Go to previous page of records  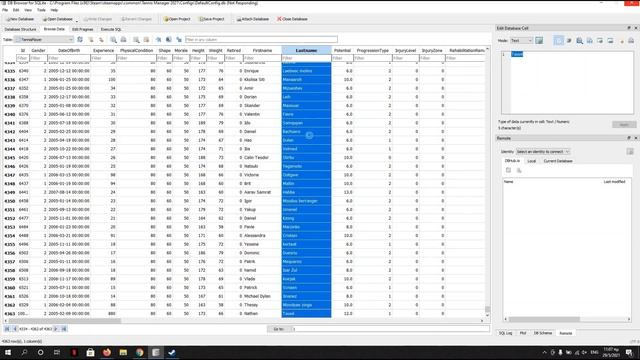point(15,329)
